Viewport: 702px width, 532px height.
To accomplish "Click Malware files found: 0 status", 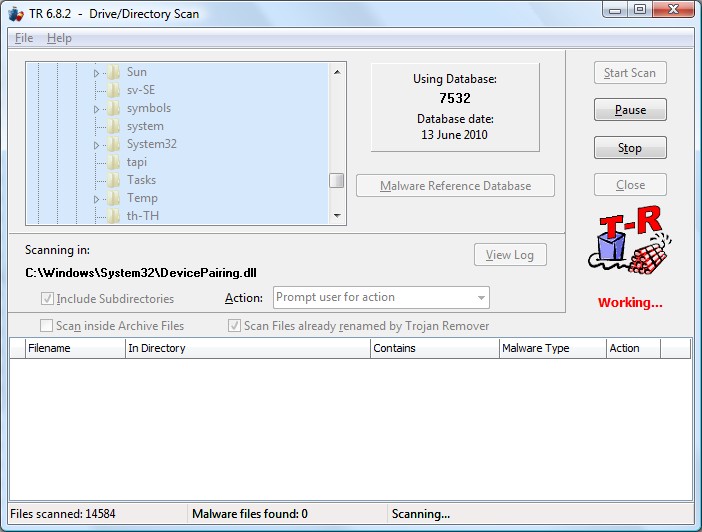I will (x=250, y=514).
